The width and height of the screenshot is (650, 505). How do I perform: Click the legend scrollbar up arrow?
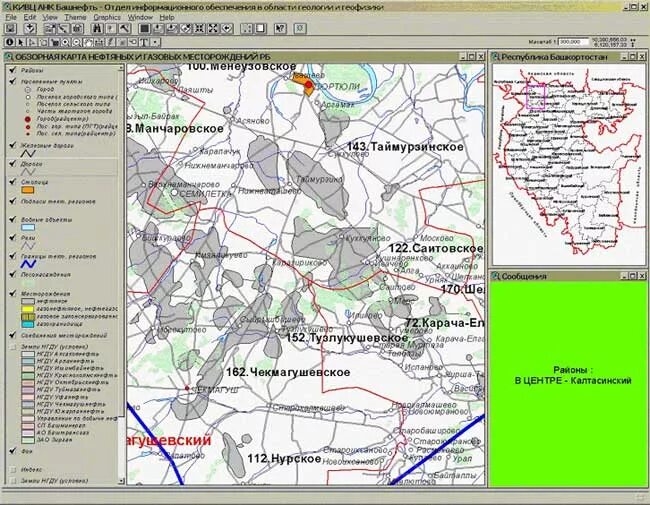(x=121, y=67)
